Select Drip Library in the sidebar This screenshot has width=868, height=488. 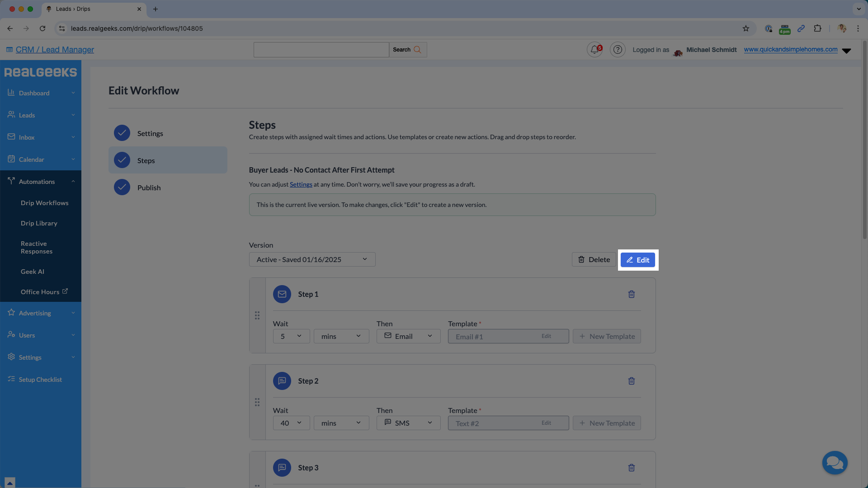pos(39,223)
